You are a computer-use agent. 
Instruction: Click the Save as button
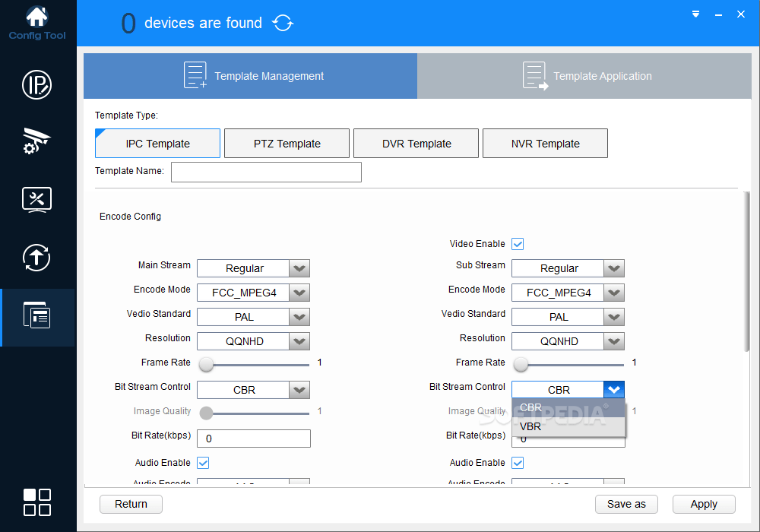626,504
